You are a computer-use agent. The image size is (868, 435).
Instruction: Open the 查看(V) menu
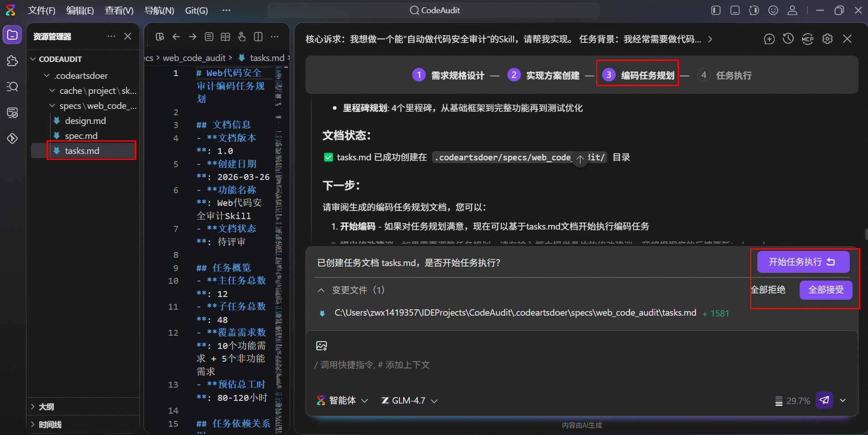click(119, 10)
